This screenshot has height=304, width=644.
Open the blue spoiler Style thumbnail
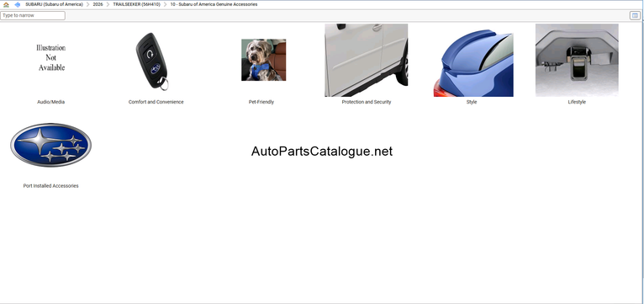coord(473,62)
